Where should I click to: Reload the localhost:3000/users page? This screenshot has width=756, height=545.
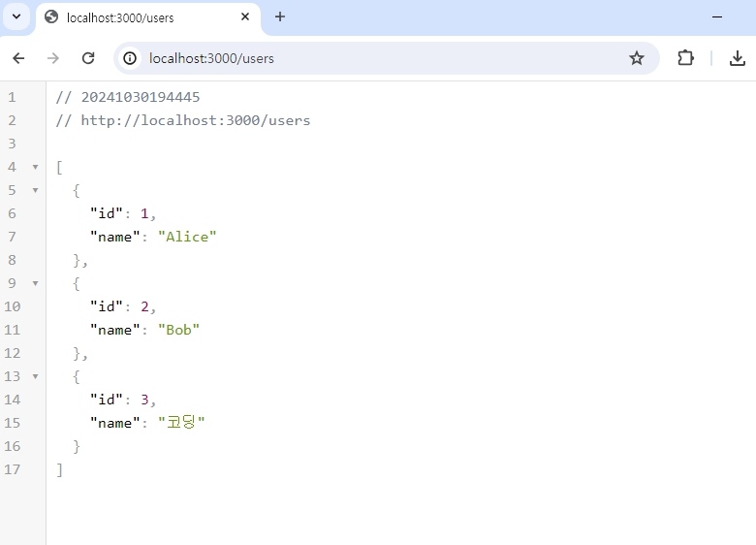[88, 58]
